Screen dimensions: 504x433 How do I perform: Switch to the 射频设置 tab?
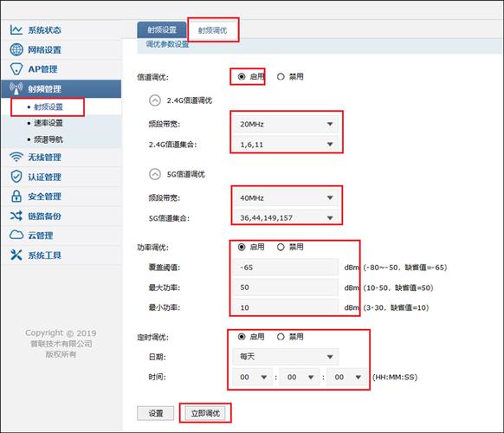pyautogui.click(x=162, y=30)
